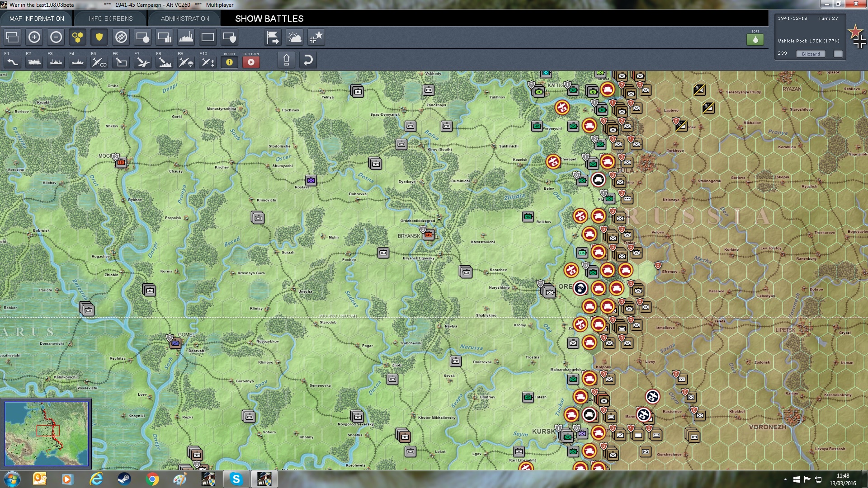
Task: Toggle the rail damage info overlay
Action: 121,37
